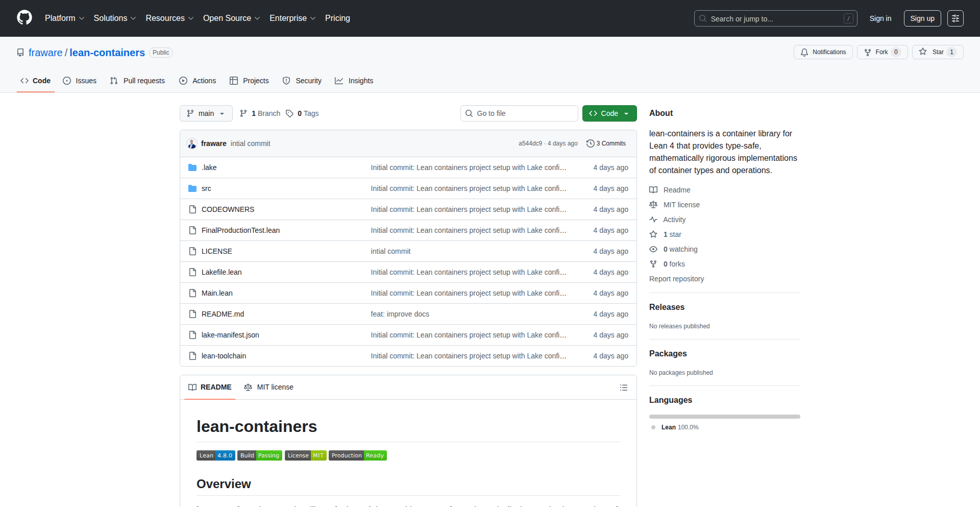The image size is (980, 507).
Task: Click the 3 Commits history link
Action: click(606, 143)
